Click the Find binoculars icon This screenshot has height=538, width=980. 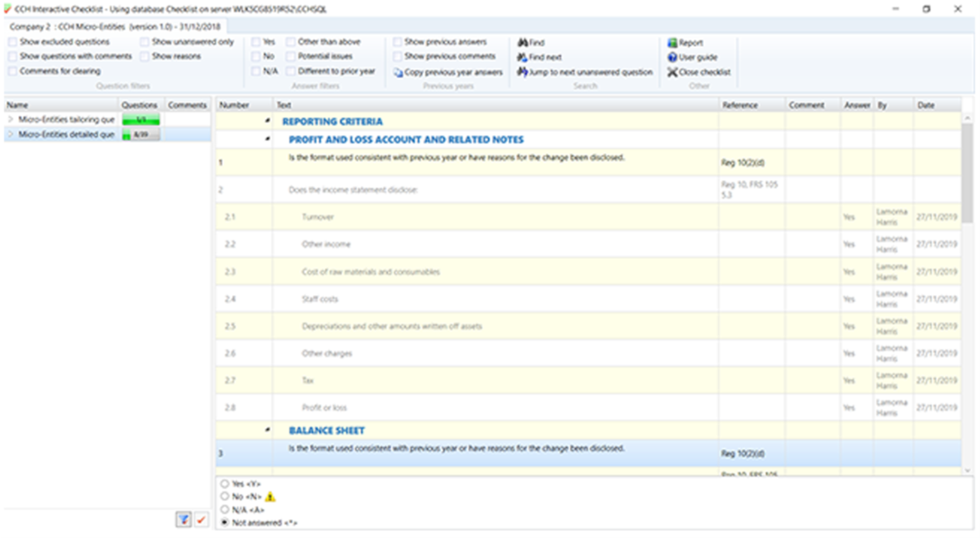point(521,42)
